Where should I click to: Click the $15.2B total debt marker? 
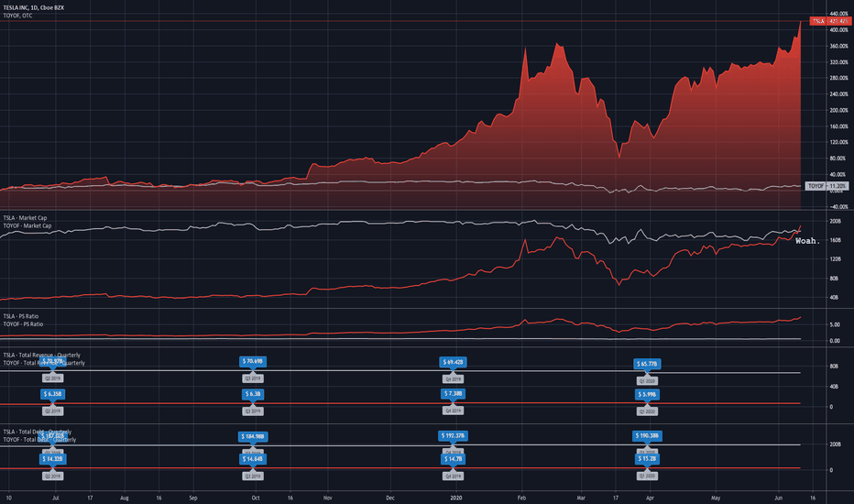[x=647, y=459]
